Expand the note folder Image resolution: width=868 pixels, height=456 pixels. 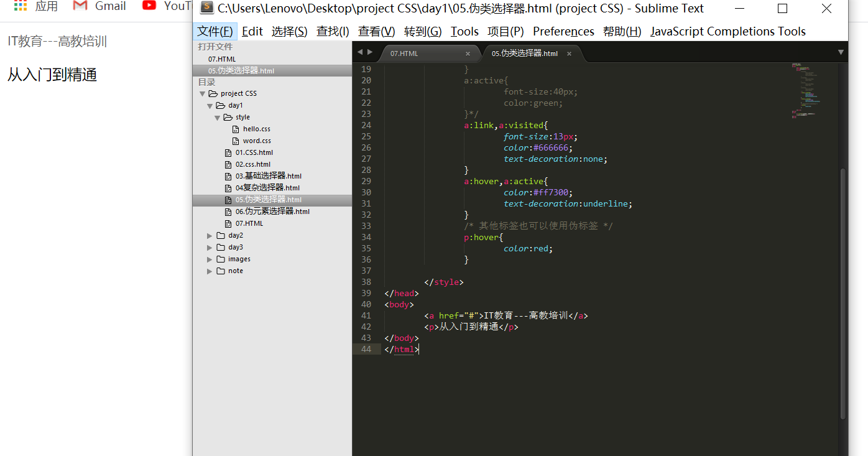(210, 271)
